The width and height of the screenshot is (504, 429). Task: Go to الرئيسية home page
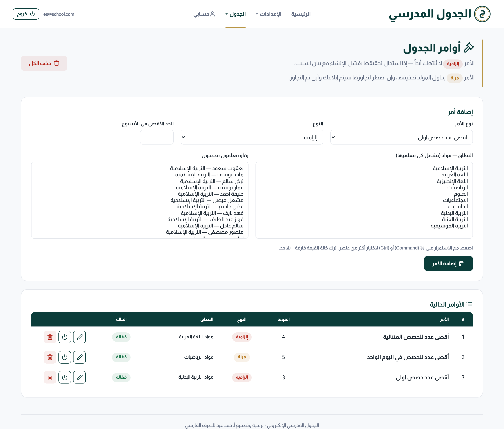click(301, 14)
